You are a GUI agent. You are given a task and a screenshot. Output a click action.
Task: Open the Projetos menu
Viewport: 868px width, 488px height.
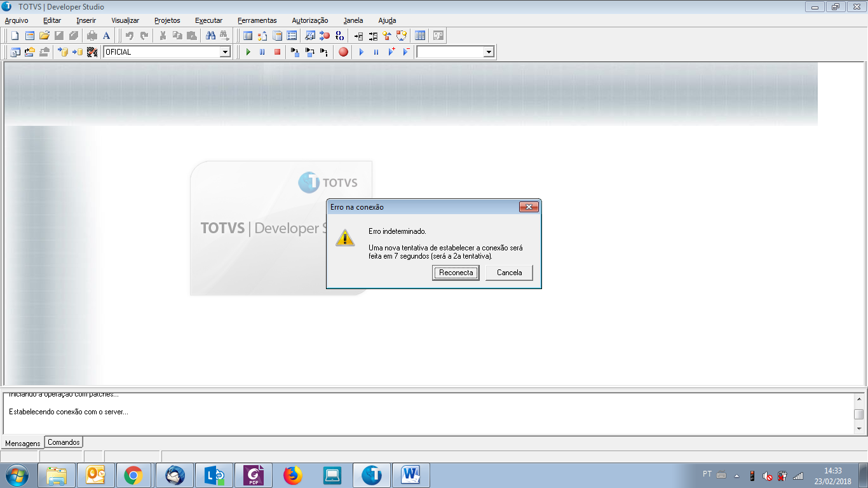pyautogui.click(x=167, y=20)
